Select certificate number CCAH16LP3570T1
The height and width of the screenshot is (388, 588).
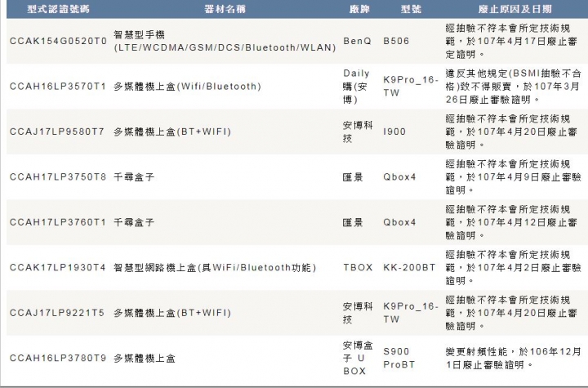pos(58,87)
